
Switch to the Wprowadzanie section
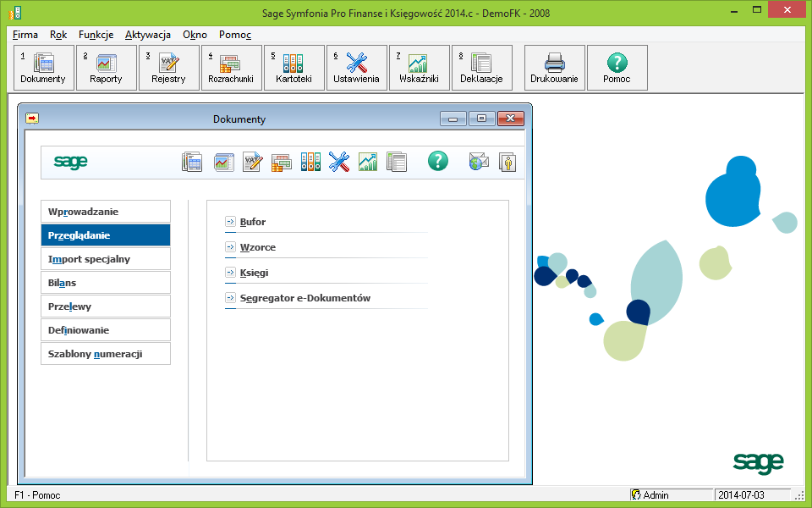pos(106,212)
